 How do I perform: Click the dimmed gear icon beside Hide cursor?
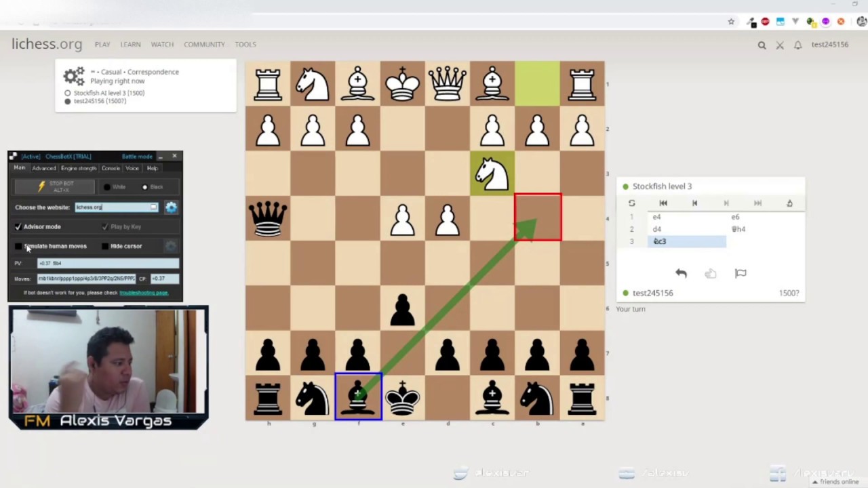click(x=171, y=246)
